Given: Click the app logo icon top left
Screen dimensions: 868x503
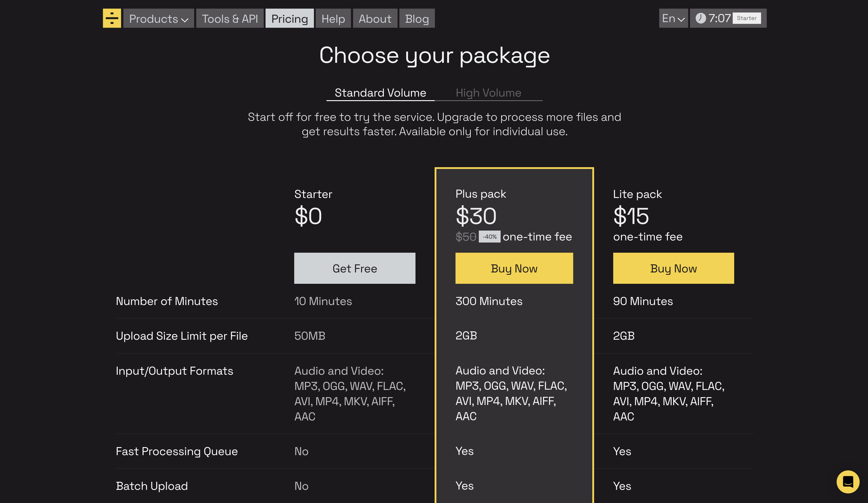Looking at the screenshot, I should (111, 18).
